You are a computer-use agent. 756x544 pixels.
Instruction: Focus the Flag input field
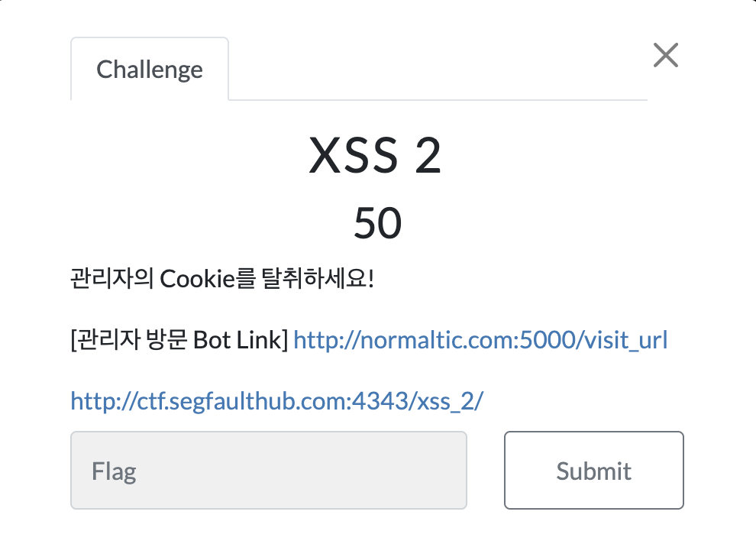[x=269, y=470]
